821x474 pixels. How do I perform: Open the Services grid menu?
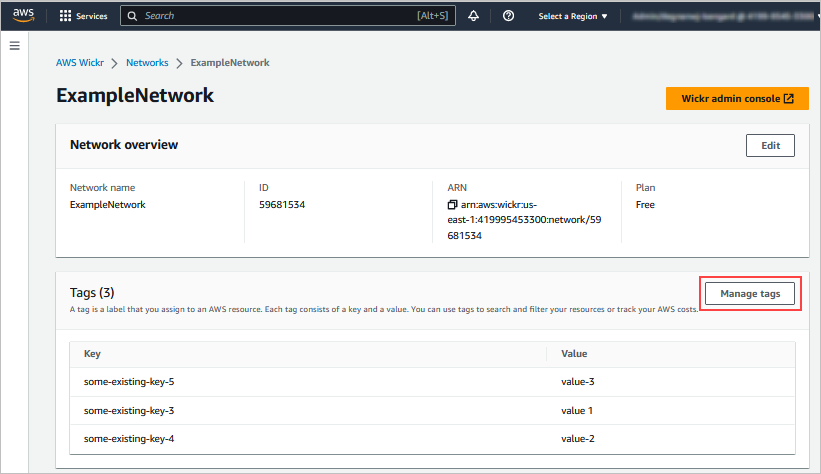[84, 16]
